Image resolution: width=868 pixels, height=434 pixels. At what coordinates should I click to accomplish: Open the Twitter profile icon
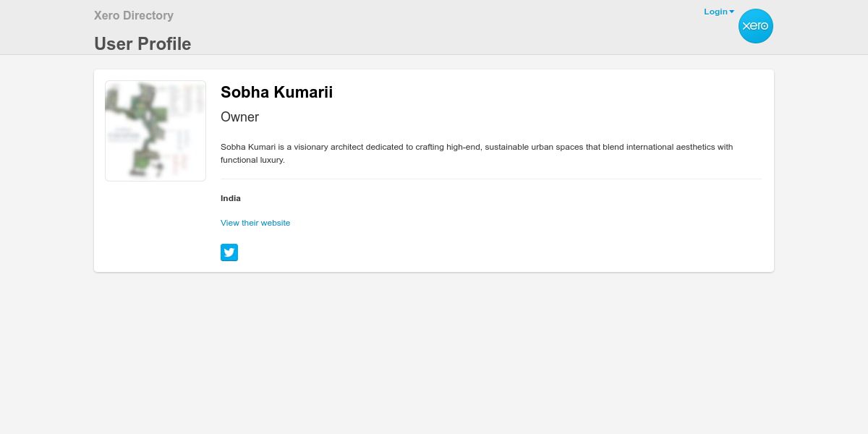[x=229, y=252]
